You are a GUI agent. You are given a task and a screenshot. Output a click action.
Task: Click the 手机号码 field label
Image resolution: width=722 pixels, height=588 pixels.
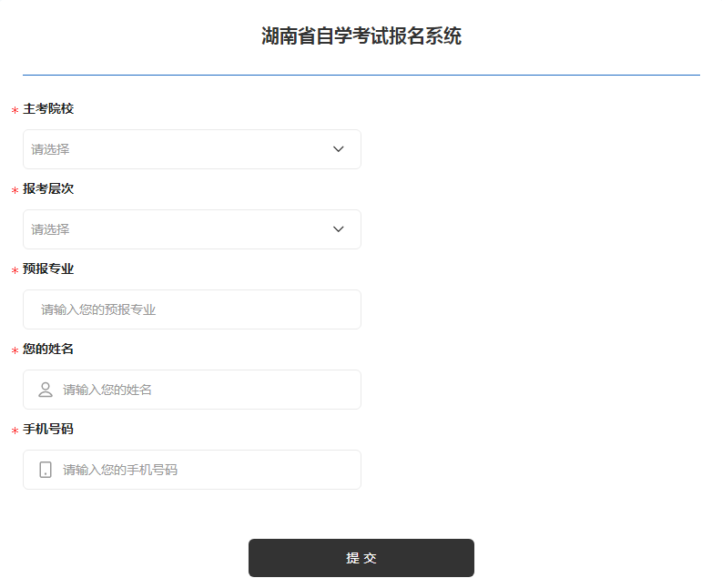pyautogui.click(x=48, y=430)
